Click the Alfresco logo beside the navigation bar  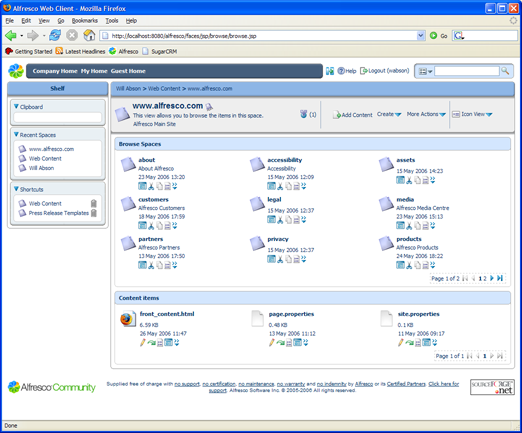point(16,71)
